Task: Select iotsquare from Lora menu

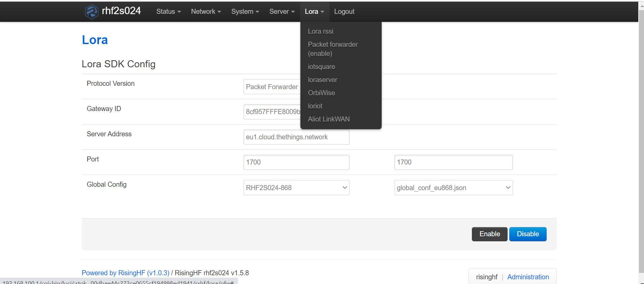Action: click(321, 67)
